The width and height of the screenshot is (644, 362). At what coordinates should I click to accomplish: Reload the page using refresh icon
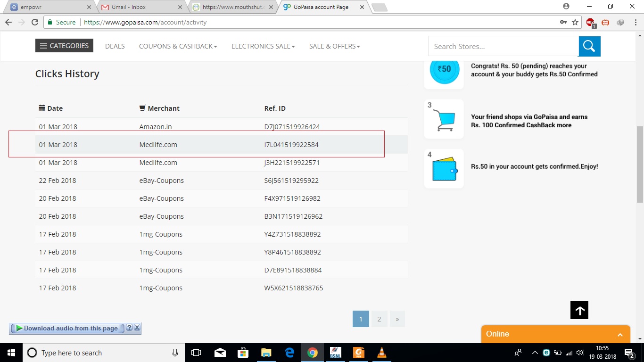(34, 22)
